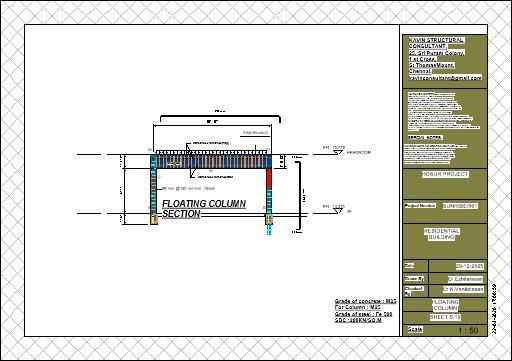This screenshot has width=512, height=361.
Task: Click the vertical print timestamp text
Action: (494, 308)
